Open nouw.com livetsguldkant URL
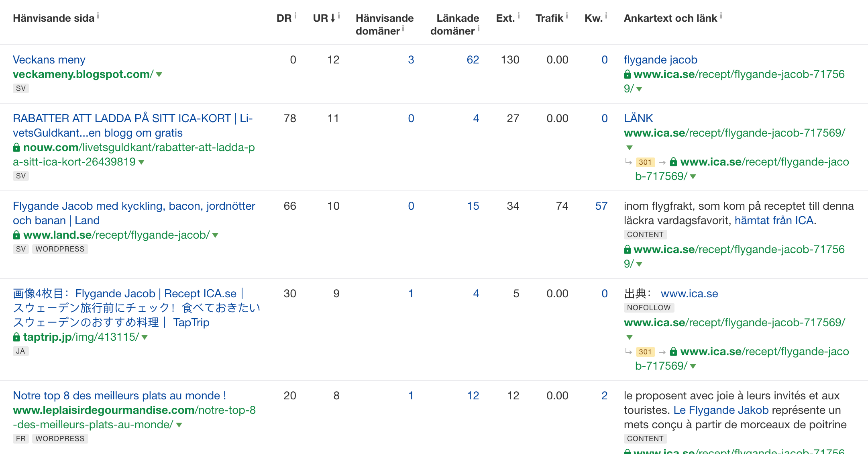Screen dimensions: 868x454 (134, 155)
